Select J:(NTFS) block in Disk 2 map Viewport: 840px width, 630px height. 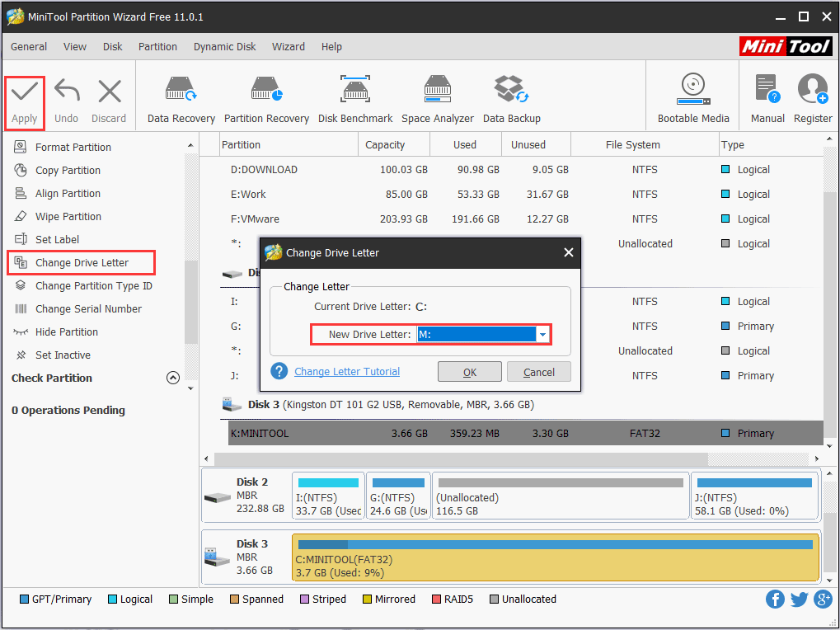click(755, 496)
